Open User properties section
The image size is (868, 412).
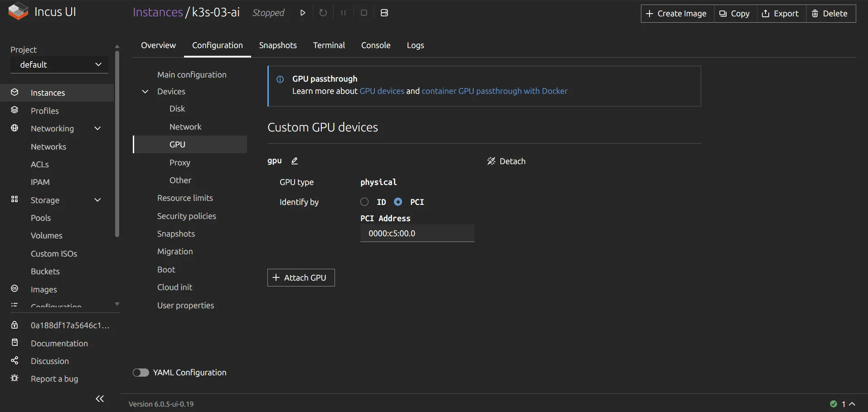186,305
